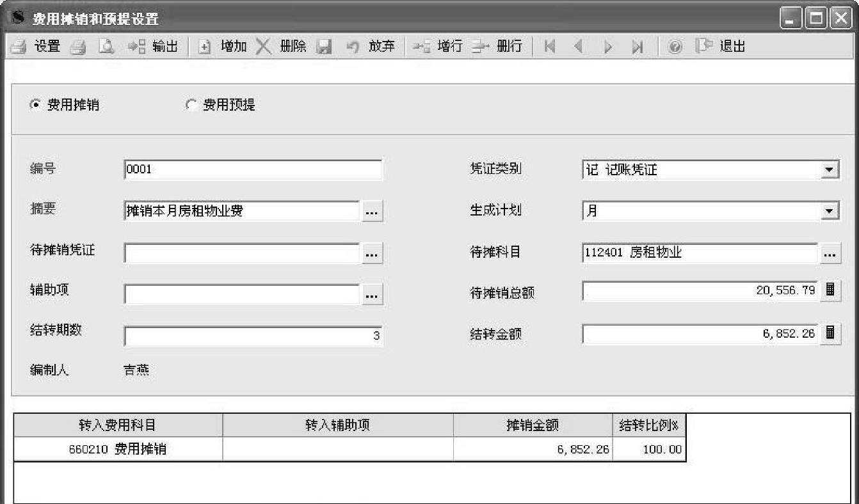Minimize the 费用摊销和预提设置 window

(x=792, y=18)
